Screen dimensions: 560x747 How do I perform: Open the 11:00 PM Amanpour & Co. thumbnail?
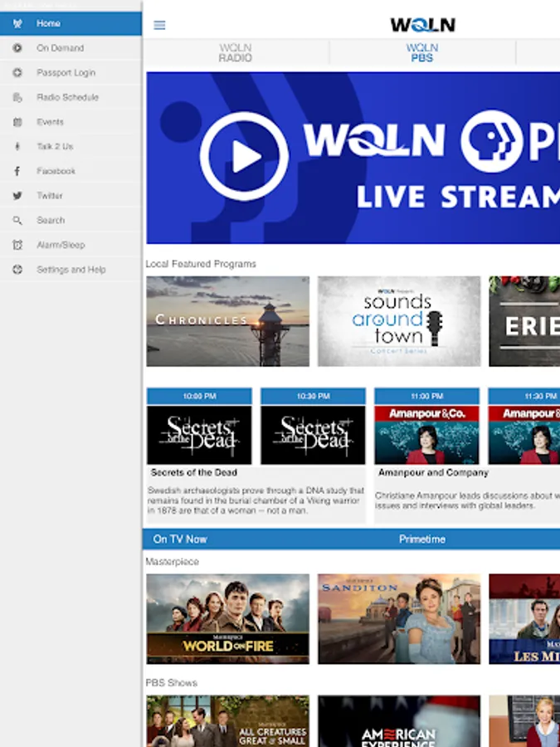coord(426,435)
